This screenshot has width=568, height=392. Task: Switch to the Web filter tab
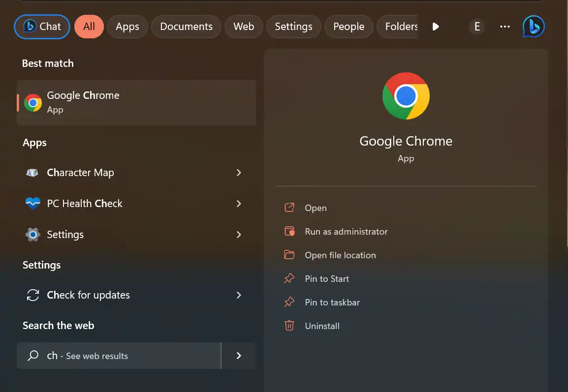(244, 27)
